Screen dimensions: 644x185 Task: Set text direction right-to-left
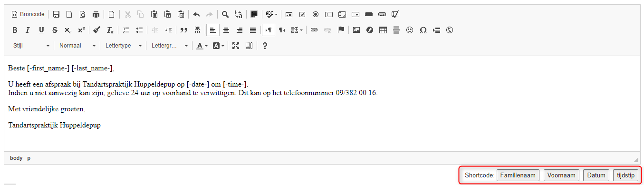282,30
